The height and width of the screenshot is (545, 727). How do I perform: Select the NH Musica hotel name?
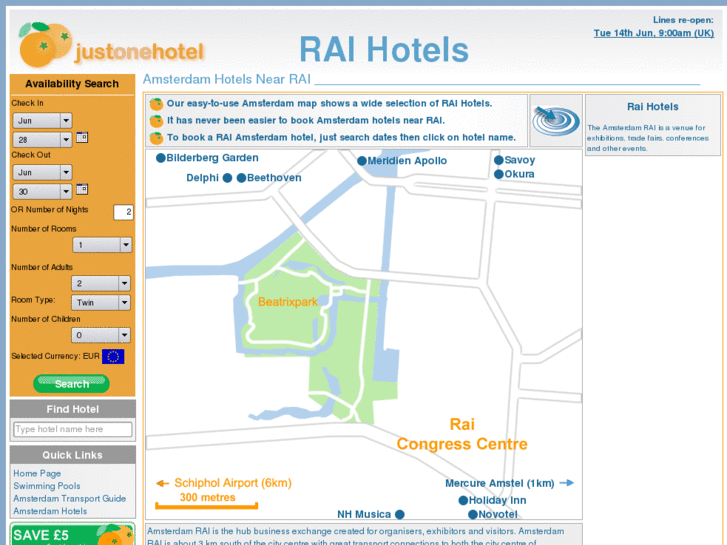tap(364, 514)
